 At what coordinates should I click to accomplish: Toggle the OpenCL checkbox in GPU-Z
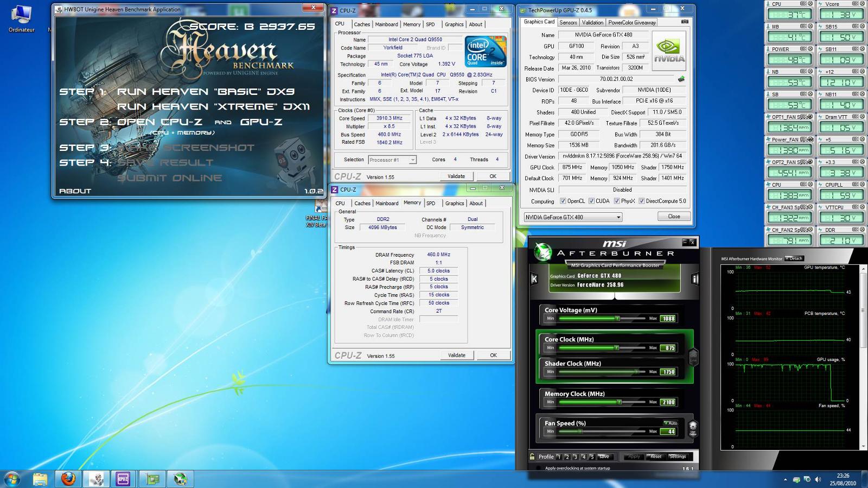563,201
